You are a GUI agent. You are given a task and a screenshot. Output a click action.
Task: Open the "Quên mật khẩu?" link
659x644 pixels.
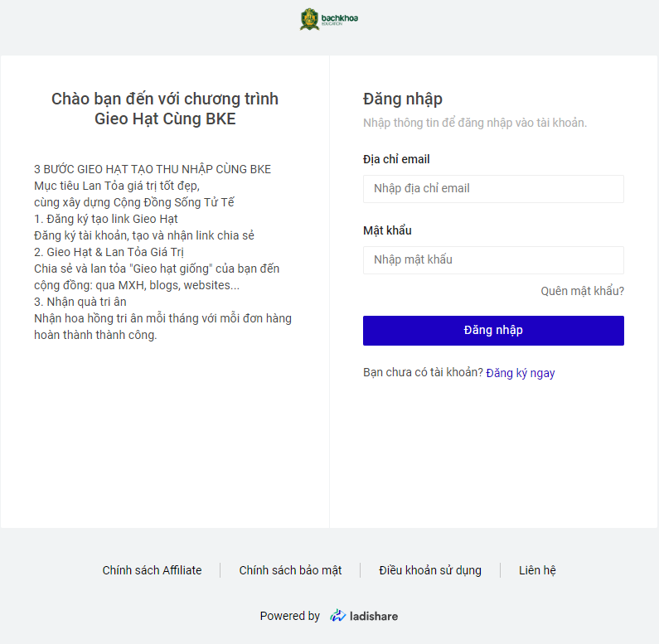(582, 291)
